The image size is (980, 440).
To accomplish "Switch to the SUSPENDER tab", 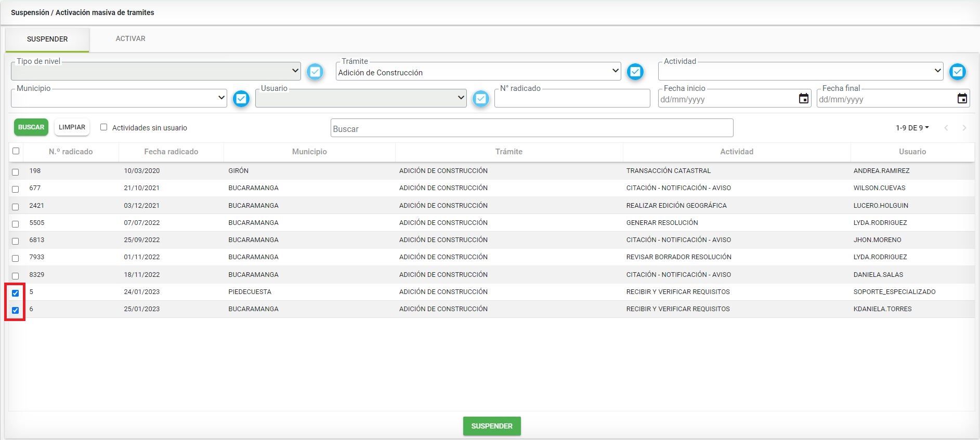I will pyautogui.click(x=47, y=39).
